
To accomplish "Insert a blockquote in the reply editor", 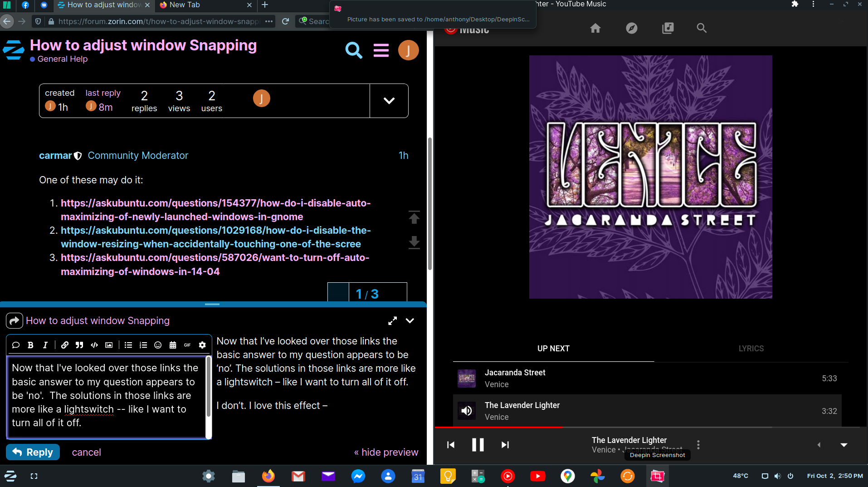I will click(79, 345).
